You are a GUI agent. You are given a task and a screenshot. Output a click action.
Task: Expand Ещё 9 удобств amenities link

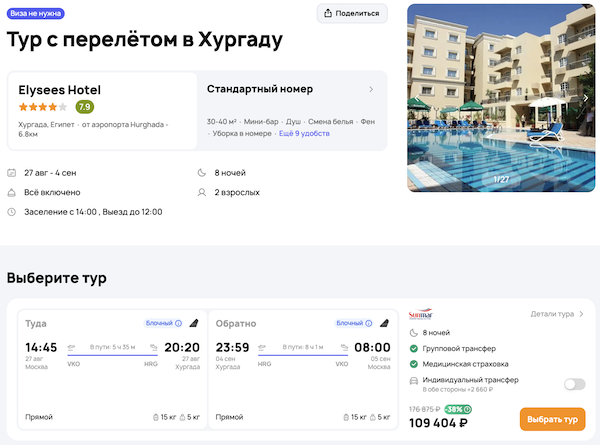tap(303, 133)
